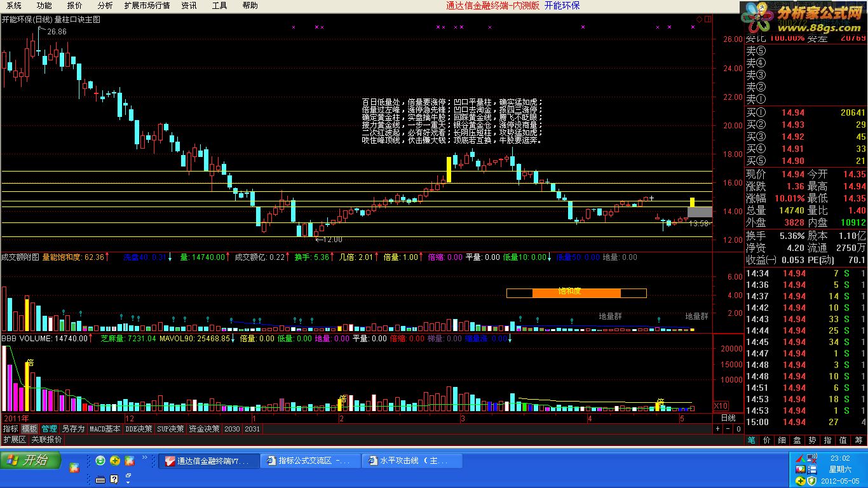Screen dimensions: 868x488
Task: Expand the quick launch overflow chevron
Action: tap(145, 457)
